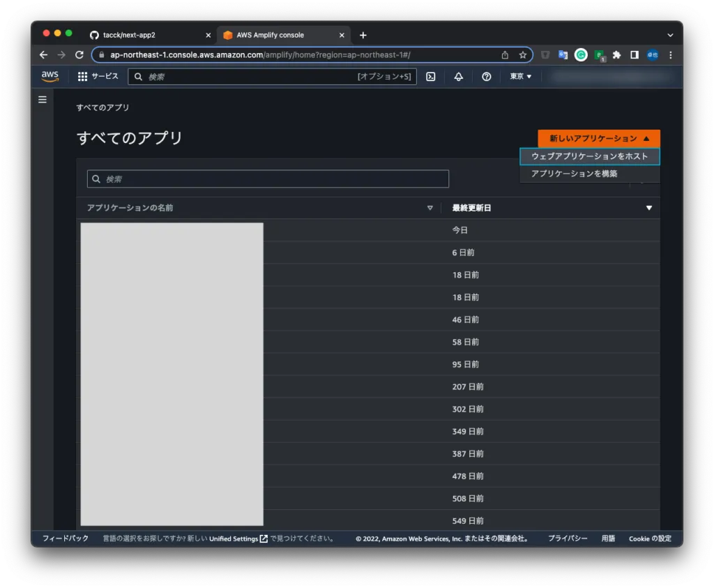Click the Unified Settings link in footer

(x=234, y=538)
